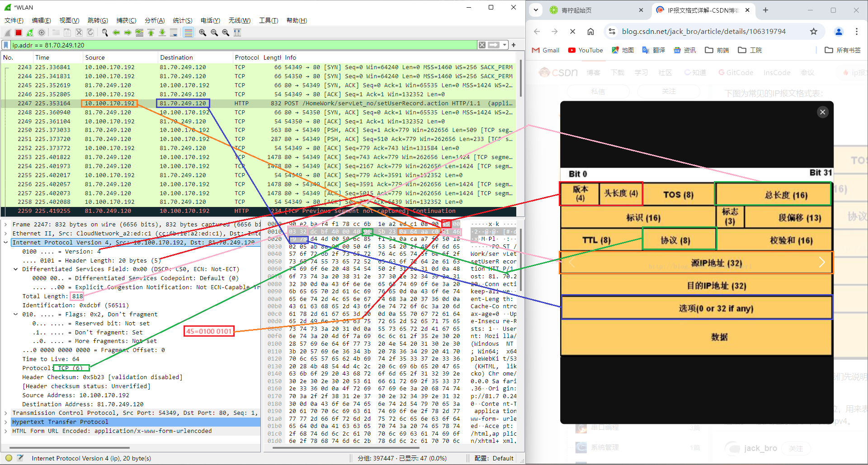
Task: Open a capture file folder icon
Action: click(x=56, y=33)
